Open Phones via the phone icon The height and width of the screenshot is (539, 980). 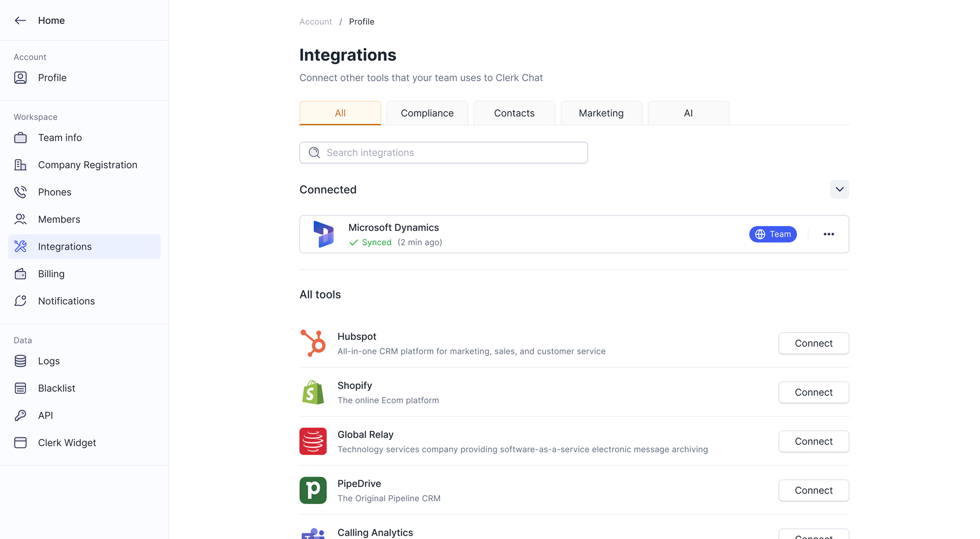pyautogui.click(x=20, y=192)
